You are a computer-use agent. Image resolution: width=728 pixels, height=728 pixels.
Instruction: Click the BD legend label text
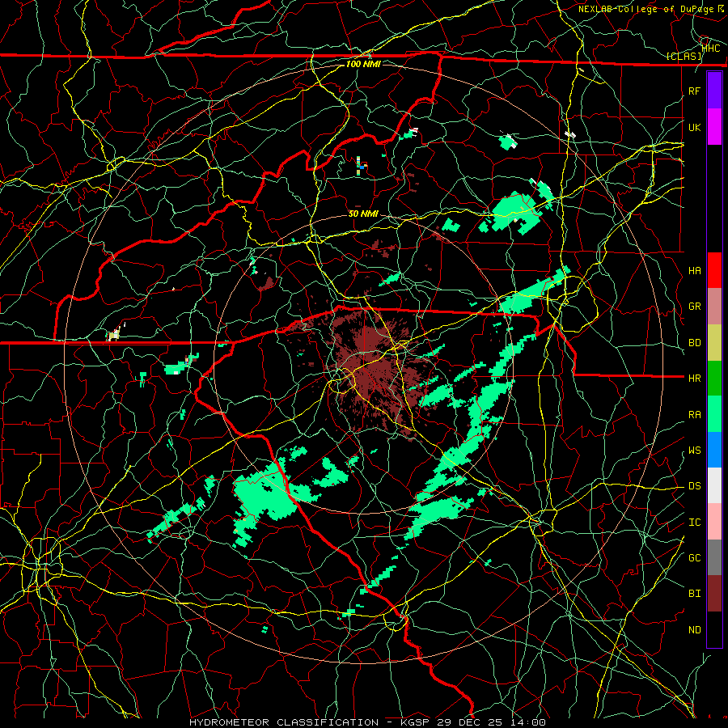(694, 343)
